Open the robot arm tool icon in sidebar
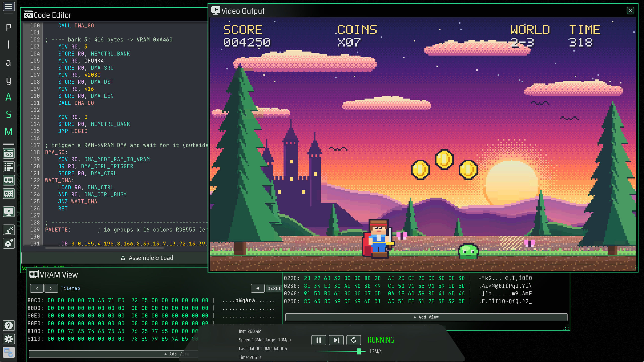Screen dimensions: 644x362 click(x=9, y=230)
